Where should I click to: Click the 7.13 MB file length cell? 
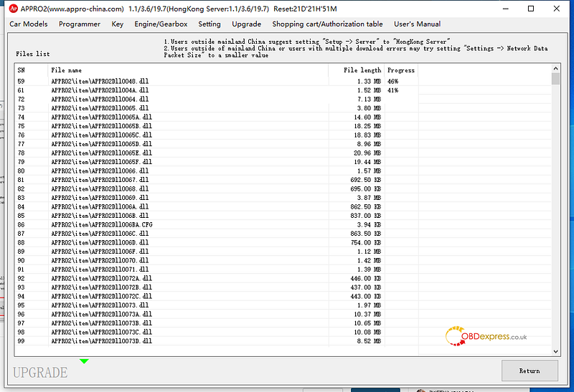(x=369, y=99)
